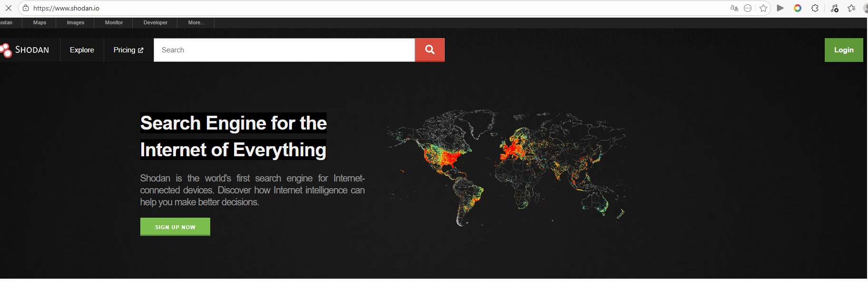Open the Maps tab
The height and width of the screenshot is (282, 868).
point(39,22)
